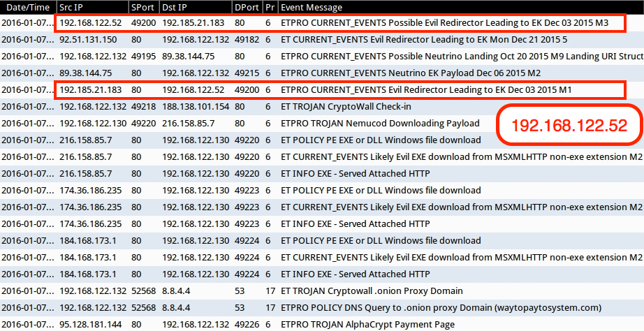Select the date cell of AlphaCrypt Payment Page row

(x=27, y=325)
